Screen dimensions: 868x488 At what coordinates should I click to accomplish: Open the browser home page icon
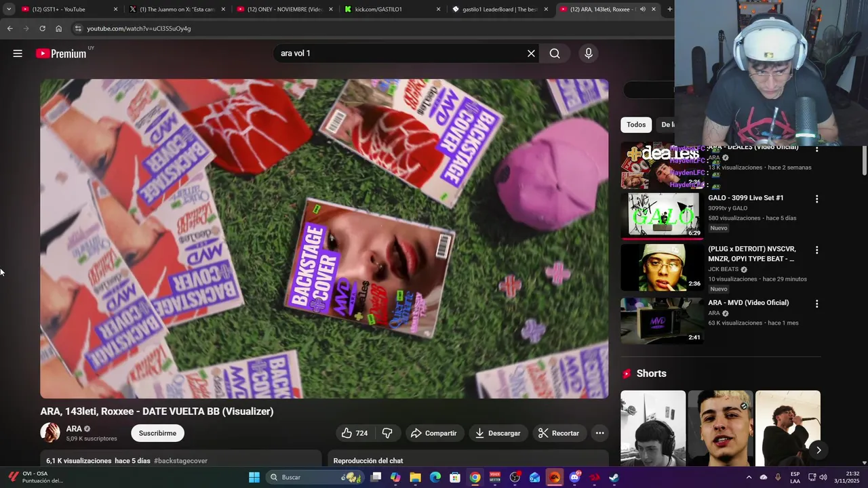click(x=59, y=28)
